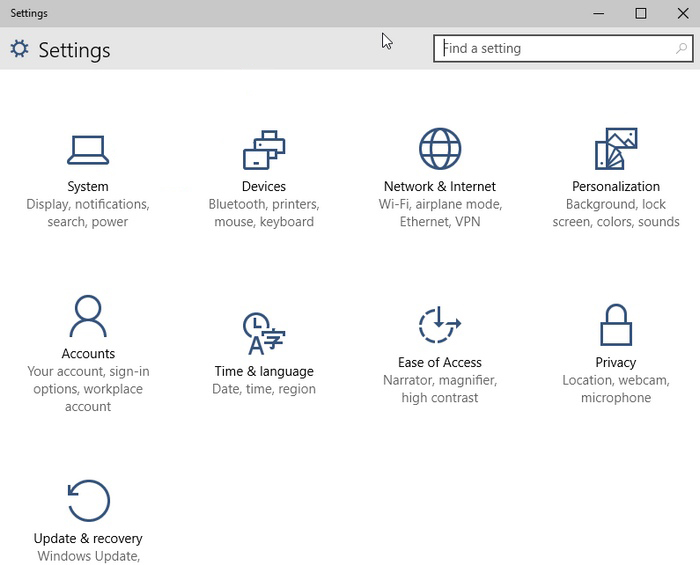Image resolution: width=700 pixels, height=565 pixels.
Task: Click the 'Windows Update,' description text
Action: pos(88,556)
